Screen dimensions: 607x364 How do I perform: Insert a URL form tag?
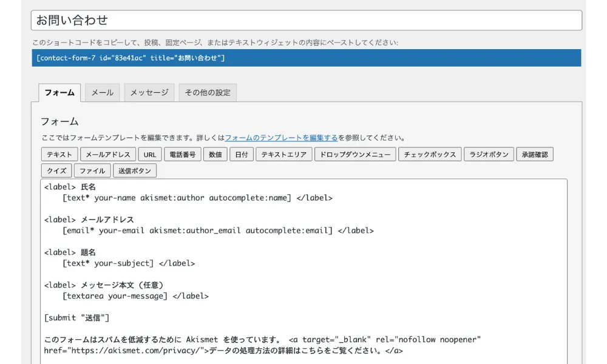(x=149, y=154)
